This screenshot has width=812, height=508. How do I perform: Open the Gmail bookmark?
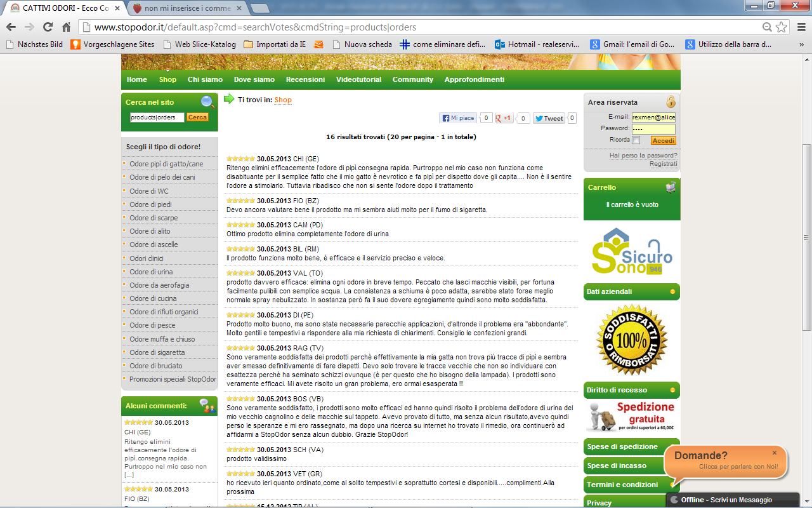[632, 44]
